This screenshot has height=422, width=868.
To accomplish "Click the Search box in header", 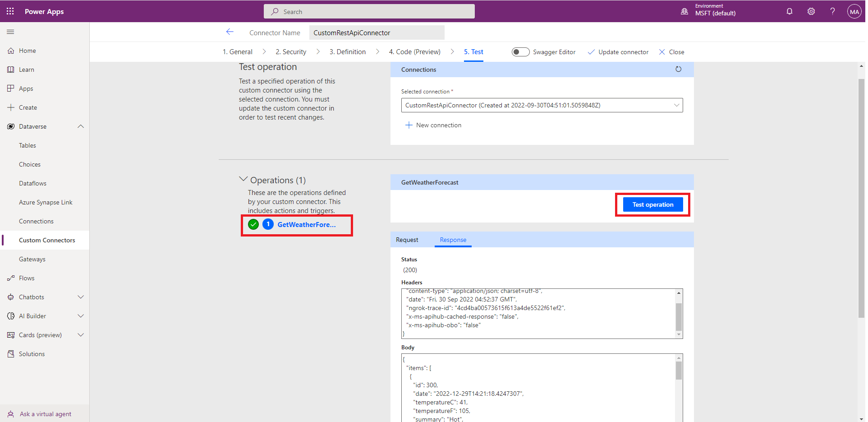I will [369, 12].
